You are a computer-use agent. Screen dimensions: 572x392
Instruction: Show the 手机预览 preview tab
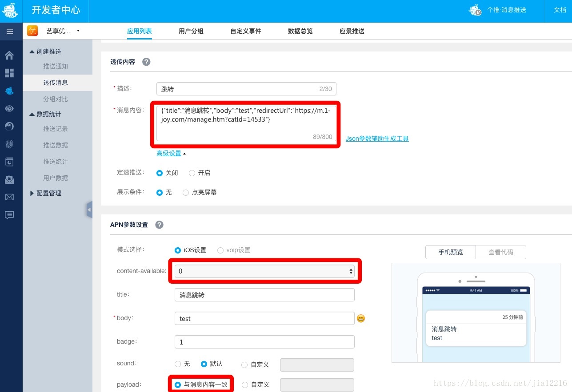451,252
